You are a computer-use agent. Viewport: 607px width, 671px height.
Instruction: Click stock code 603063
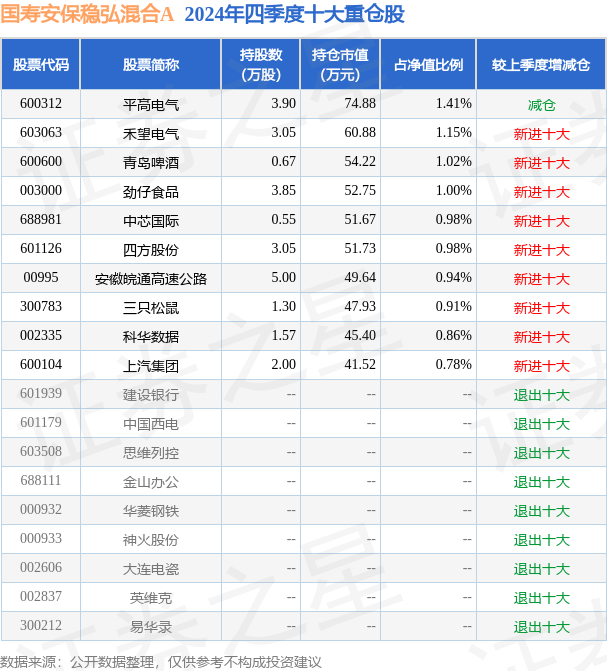(x=41, y=133)
